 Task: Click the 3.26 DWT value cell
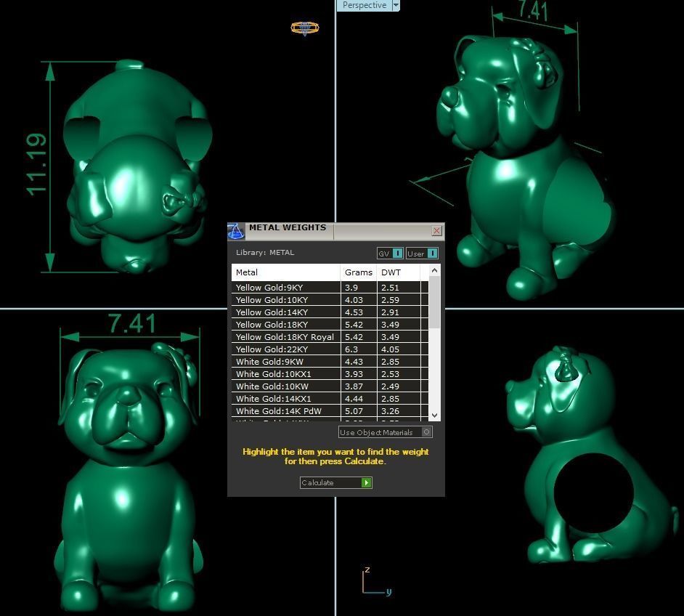coord(398,411)
